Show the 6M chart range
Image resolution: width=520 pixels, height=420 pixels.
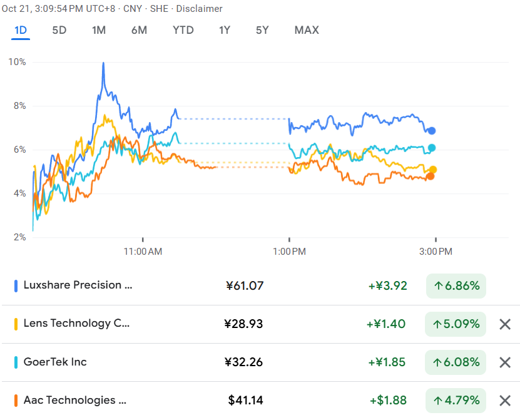click(x=139, y=30)
